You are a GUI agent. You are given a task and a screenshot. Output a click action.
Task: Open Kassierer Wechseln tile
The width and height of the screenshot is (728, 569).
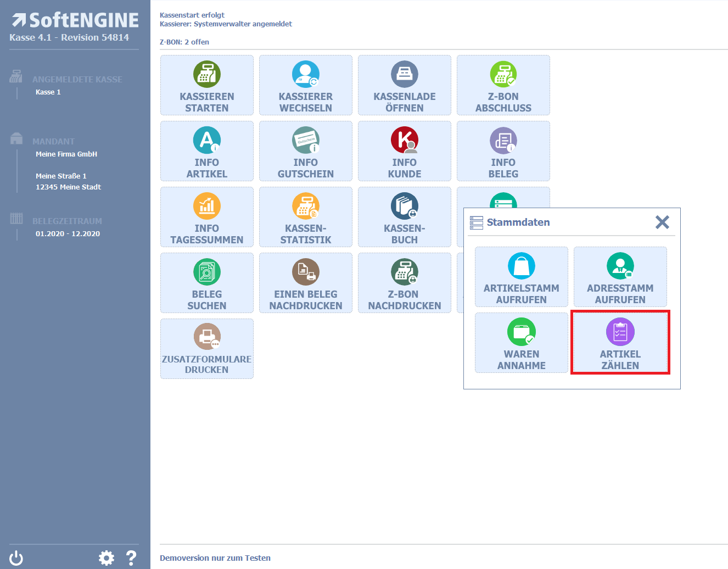(305, 85)
